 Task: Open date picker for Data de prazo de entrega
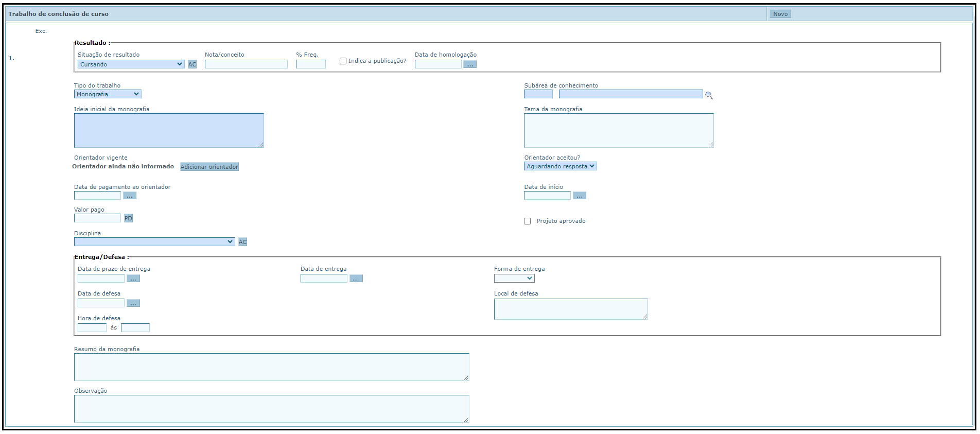click(133, 279)
